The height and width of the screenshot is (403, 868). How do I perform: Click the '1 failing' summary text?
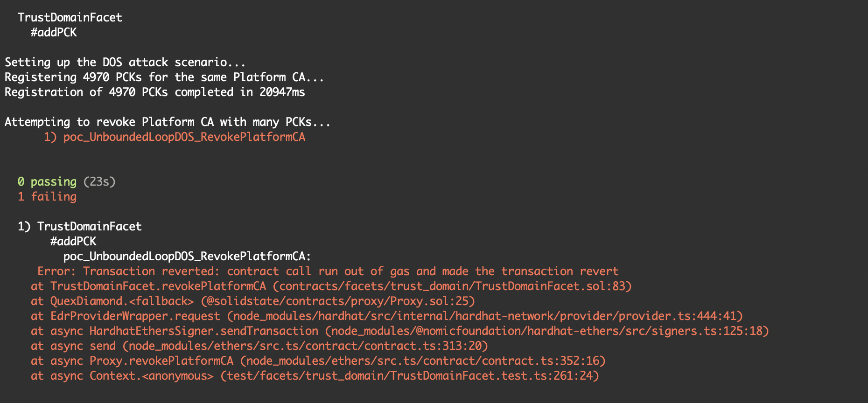pos(47,196)
